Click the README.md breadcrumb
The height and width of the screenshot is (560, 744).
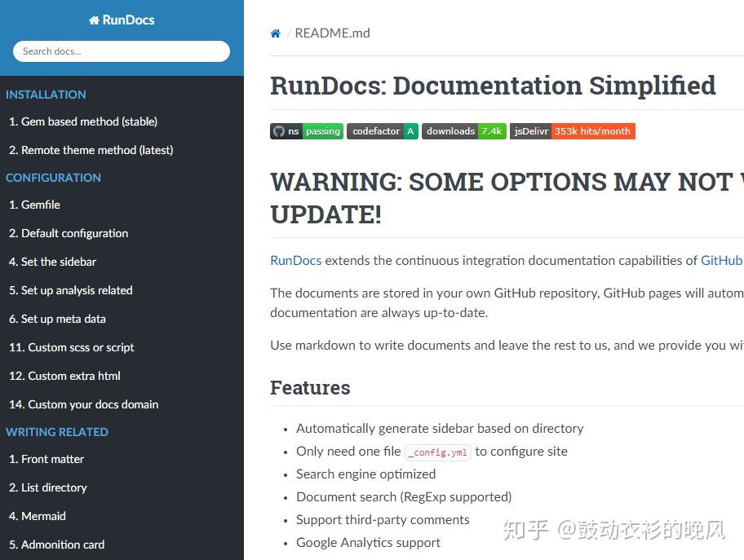click(x=332, y=33)
